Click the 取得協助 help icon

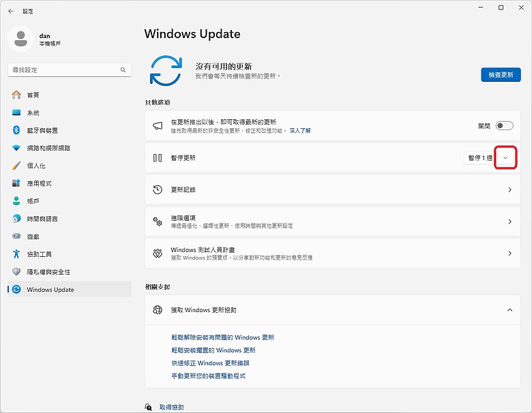[x=148, y=407]
